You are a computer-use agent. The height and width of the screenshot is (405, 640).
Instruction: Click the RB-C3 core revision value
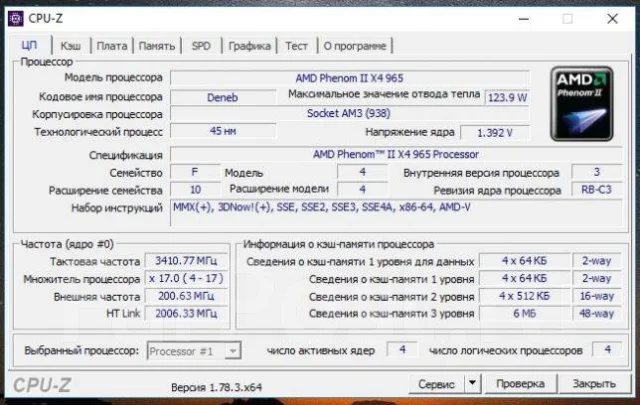tap(597, 190)
